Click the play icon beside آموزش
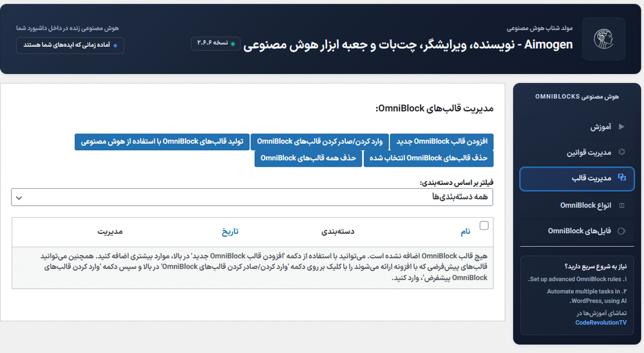 (621, 126)
